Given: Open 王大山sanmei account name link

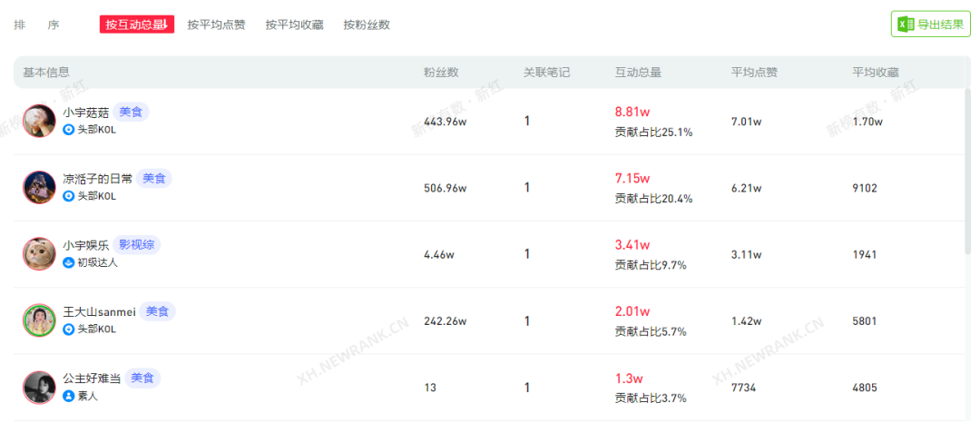Looking at the screenshot, I should coord(100,311).
